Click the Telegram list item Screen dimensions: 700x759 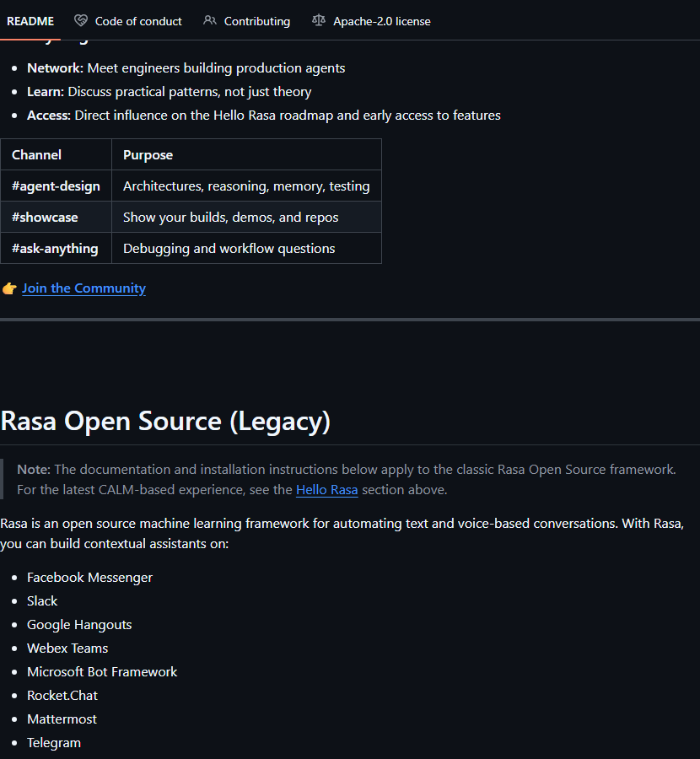click(54, 743)
